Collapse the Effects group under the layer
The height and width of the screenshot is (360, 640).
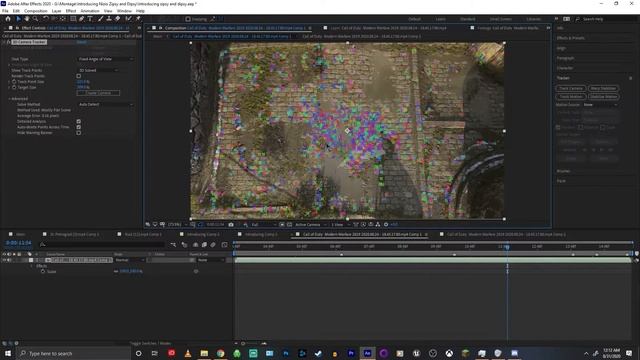point(32,266)
